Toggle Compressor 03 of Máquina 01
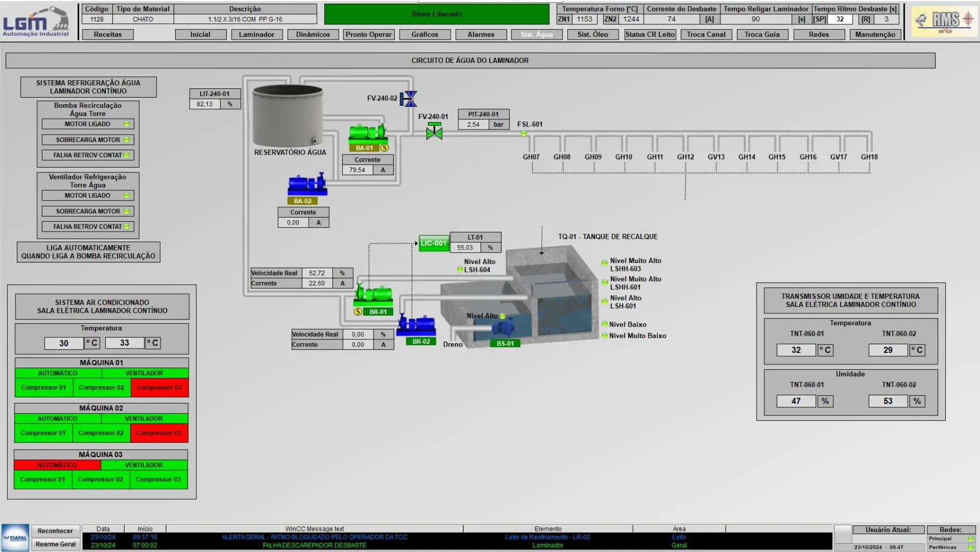 tap(159, 388)
